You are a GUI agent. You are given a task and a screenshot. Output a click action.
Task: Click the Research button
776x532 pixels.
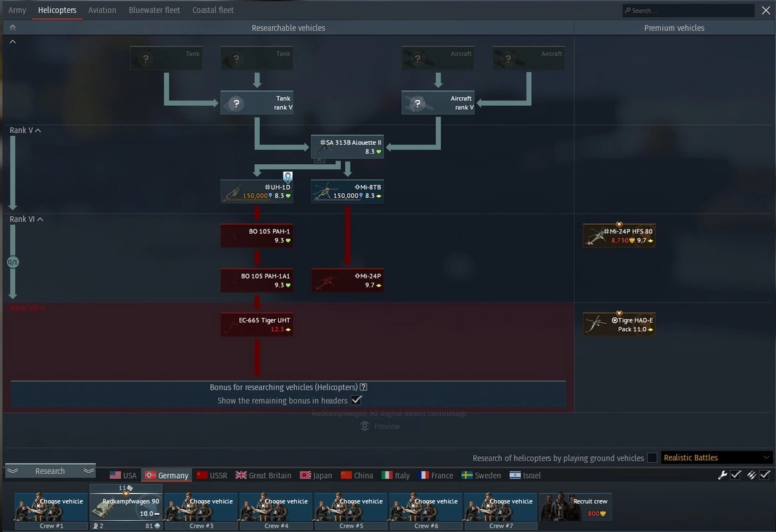tap(50, 471)
